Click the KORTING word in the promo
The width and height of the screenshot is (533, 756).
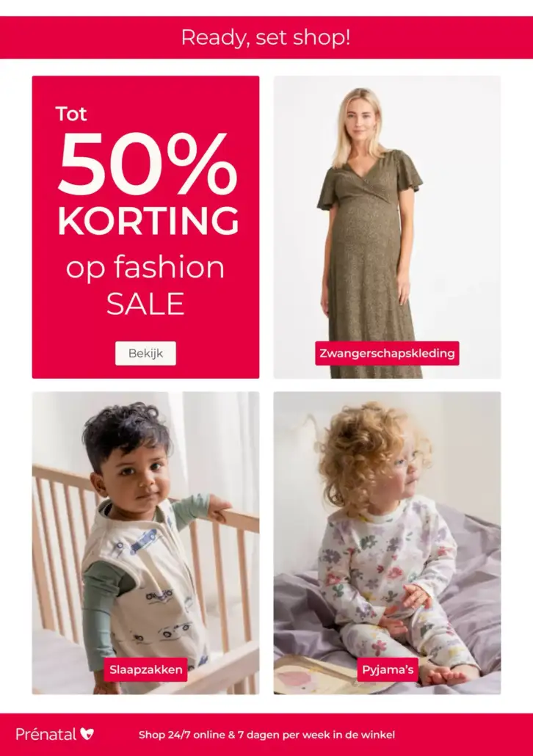148,221
